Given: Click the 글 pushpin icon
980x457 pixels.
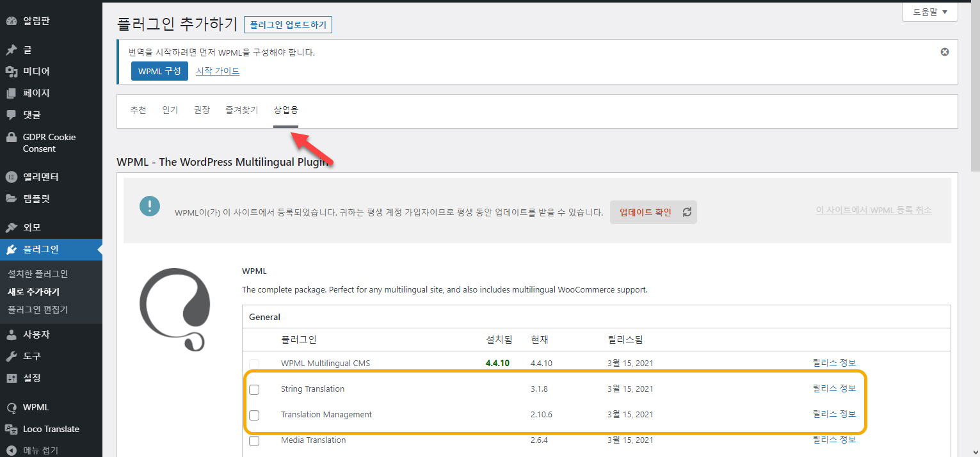Looking at the screenshot, I should click(x=11, y=50).
